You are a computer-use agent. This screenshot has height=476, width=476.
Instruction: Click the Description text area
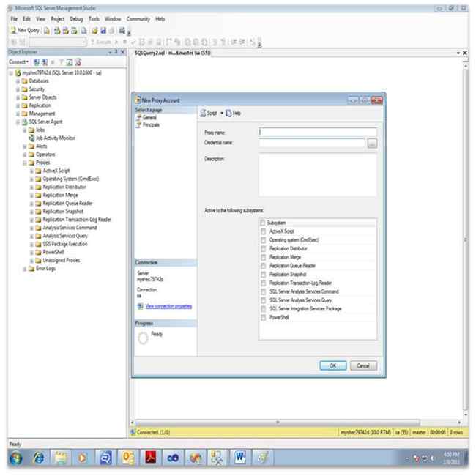(x=318, y=175)
